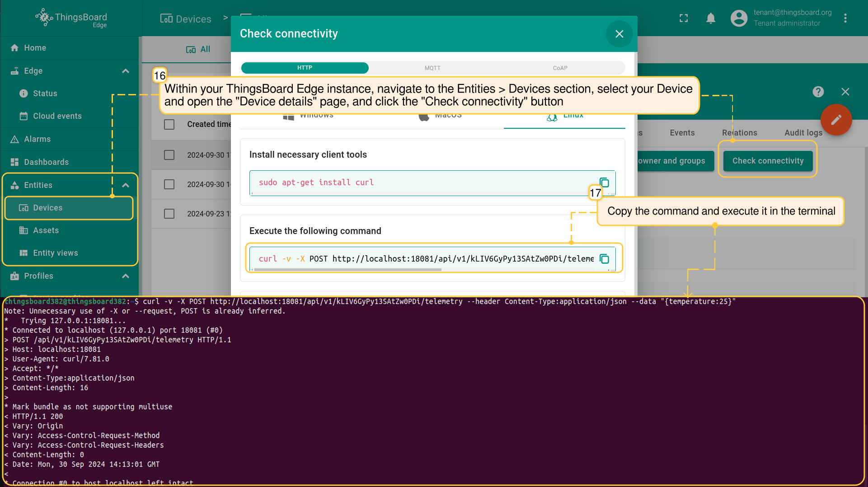The height and width of the screenshot is (487, 868).
Task: Tick the select-all checkbox beside Created time
Action: coord(169,124)
